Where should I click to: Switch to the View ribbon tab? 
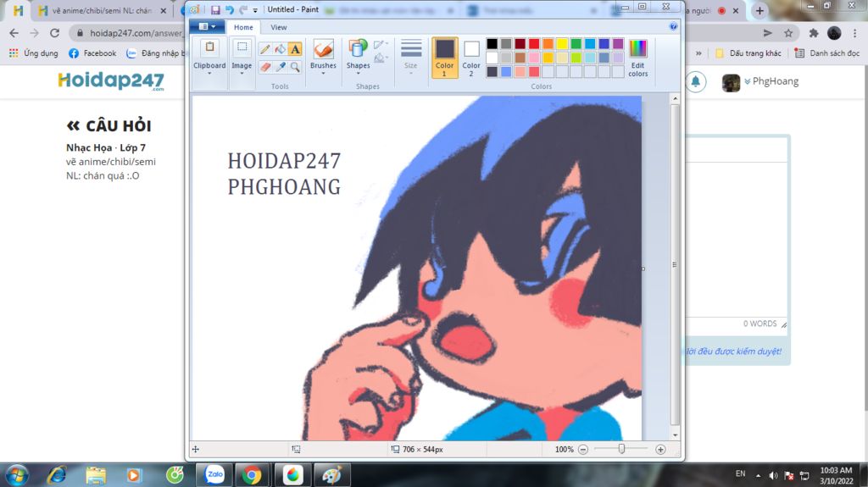[278, 27]
